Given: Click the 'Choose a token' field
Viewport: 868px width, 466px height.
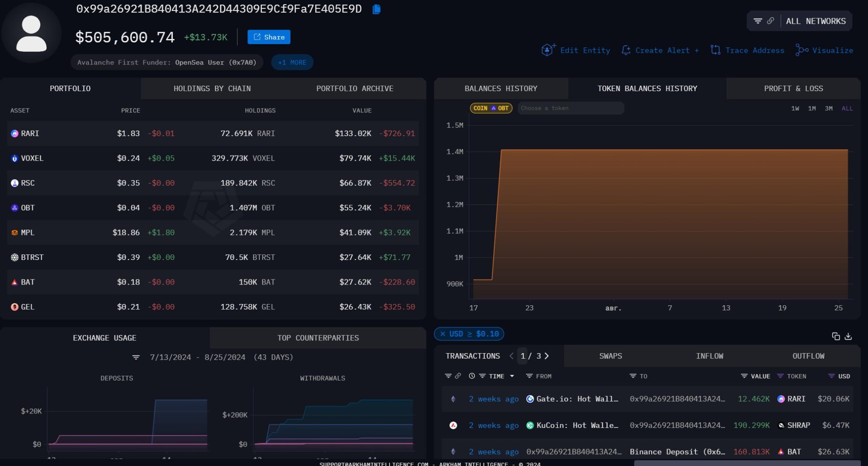Looking at the screenshot, I should (571, 108).
